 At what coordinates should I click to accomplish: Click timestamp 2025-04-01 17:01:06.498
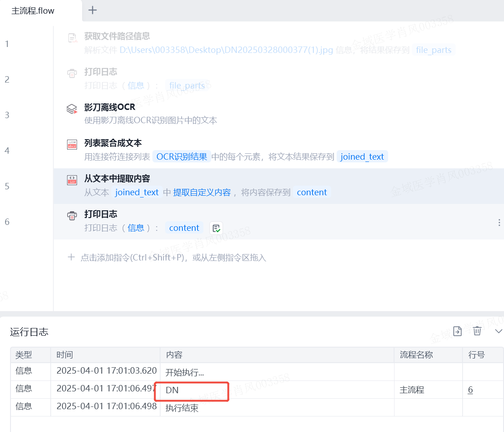point(106,406)
